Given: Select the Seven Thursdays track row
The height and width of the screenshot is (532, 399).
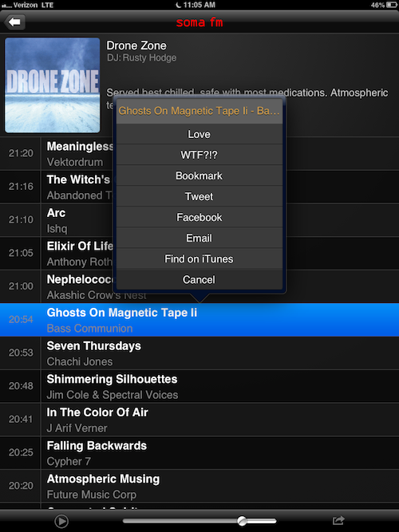Looking at the screenshot, I should (199, 353).
